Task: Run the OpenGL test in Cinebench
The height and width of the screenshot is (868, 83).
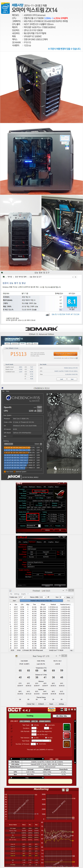Action: point(39,407)
